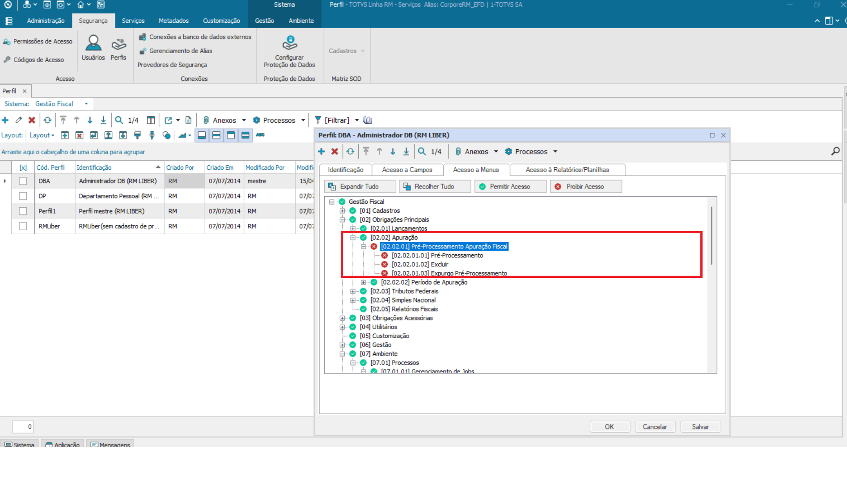This screenshot has height=504, width=847.
Task: Click the remove-row icon in layout toolbar
Action: pyautogui.click(x=79, y=135)
